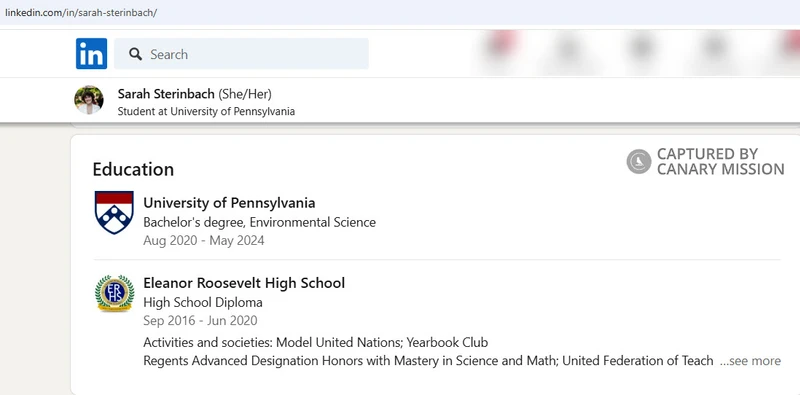Viewport: 800px width, 395px height.
Task: Click the Canary Mission watermark logo icon
Action: coord(639,161)
